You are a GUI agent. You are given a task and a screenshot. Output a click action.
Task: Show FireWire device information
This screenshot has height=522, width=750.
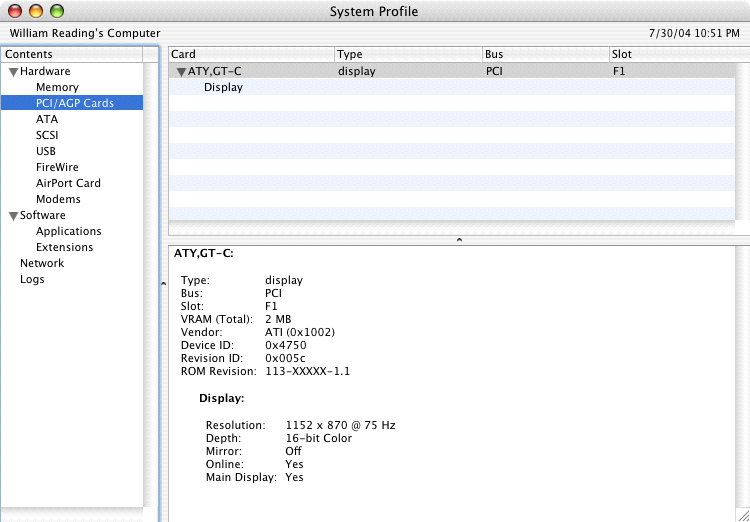[x=57, y=167]
